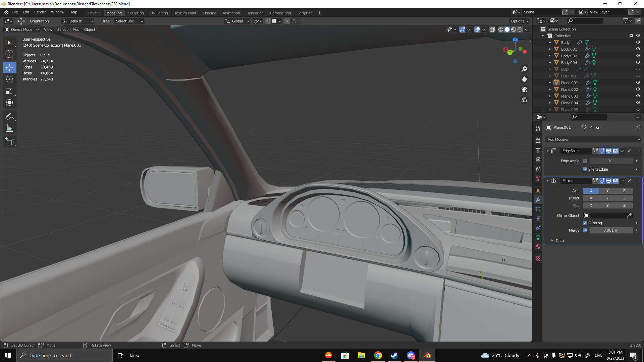This screenshot has width=644, height=362.
Task: Open the Object Mode dropdown
Action: (22, 29)
